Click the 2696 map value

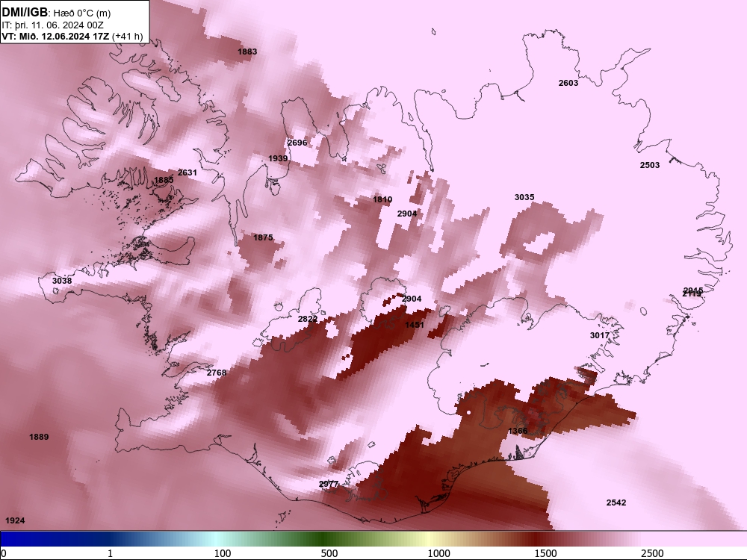[297, 143]
